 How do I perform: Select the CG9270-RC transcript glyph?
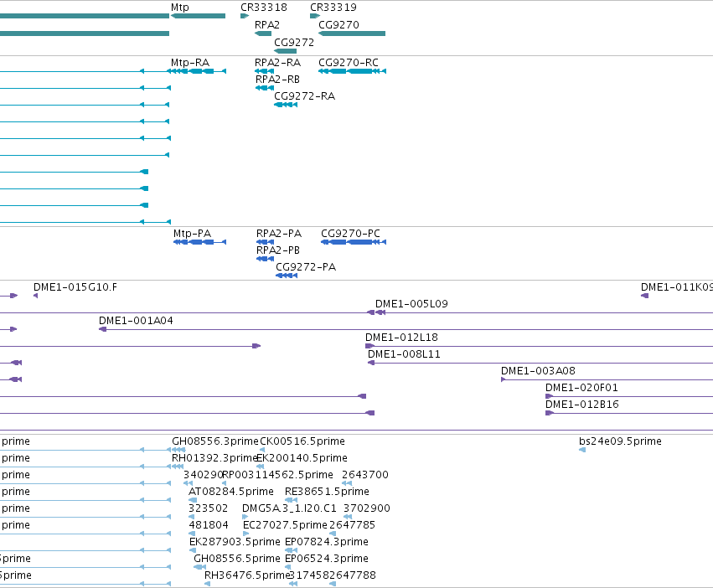[353, 71]
